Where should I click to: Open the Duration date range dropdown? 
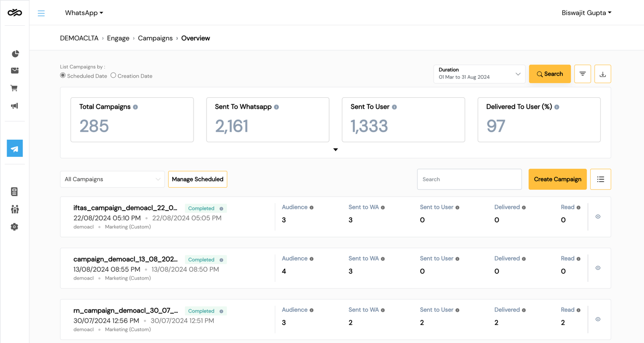(x=479, y=74)
